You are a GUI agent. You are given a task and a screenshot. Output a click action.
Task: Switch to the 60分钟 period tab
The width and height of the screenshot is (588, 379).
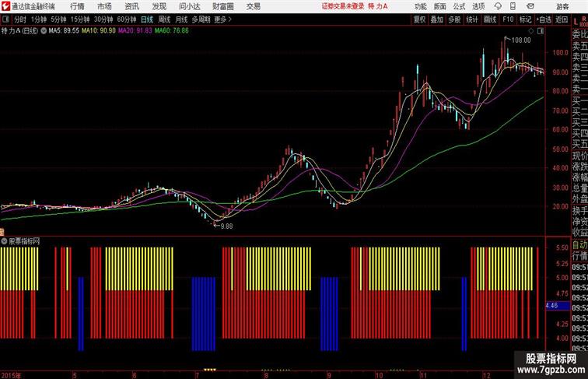[x=126, y=19]
